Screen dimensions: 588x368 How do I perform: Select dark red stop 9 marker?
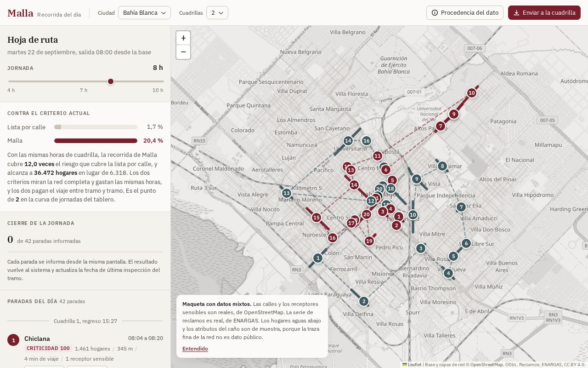(x=454, y=114)
